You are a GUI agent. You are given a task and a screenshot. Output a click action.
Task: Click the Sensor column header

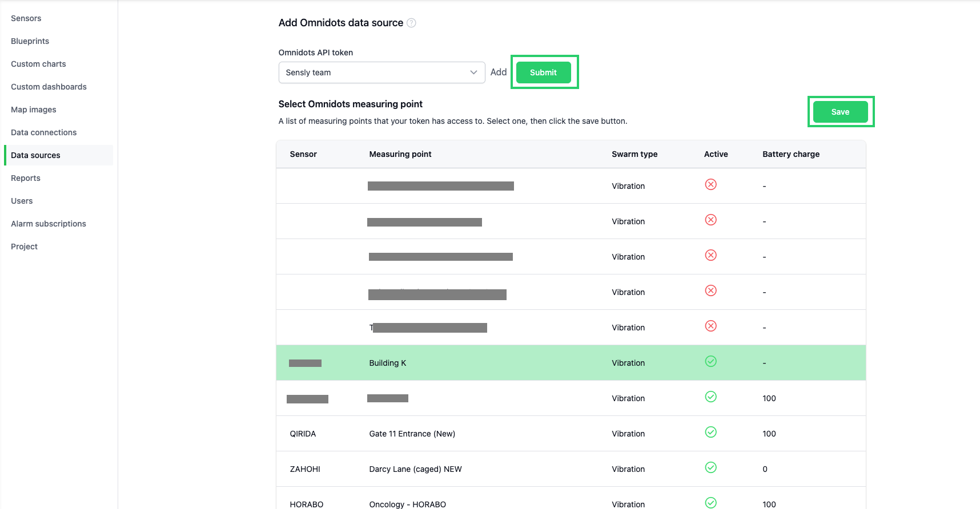coord(303,154)
